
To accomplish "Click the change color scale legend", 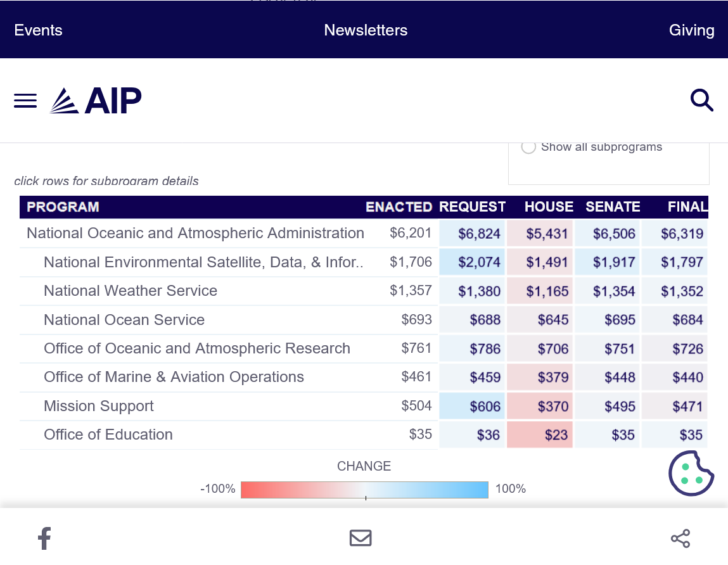I will [364, 490].
